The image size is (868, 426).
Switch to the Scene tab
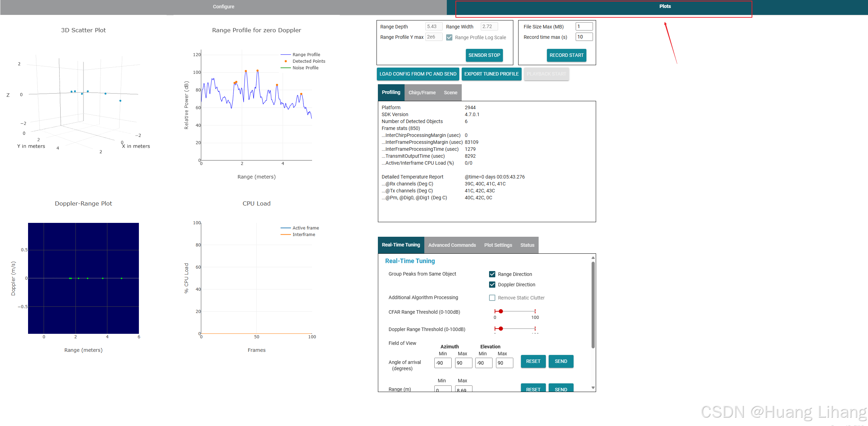coord(450,93)
